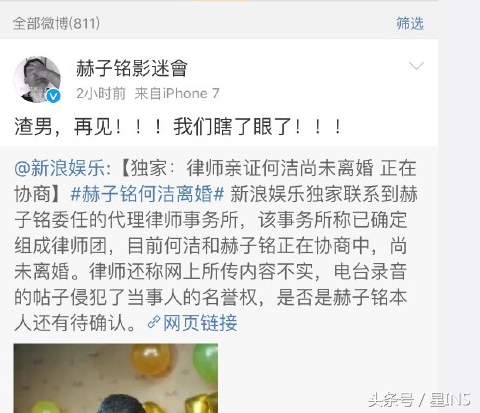Click the 头条号 / 星INS watermark

point(419,400)
